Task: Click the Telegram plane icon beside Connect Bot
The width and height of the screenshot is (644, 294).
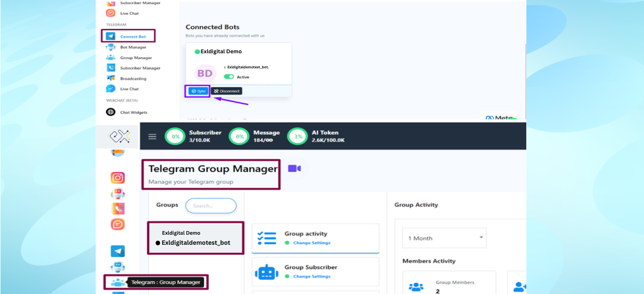Action: [x=111, y=37]
